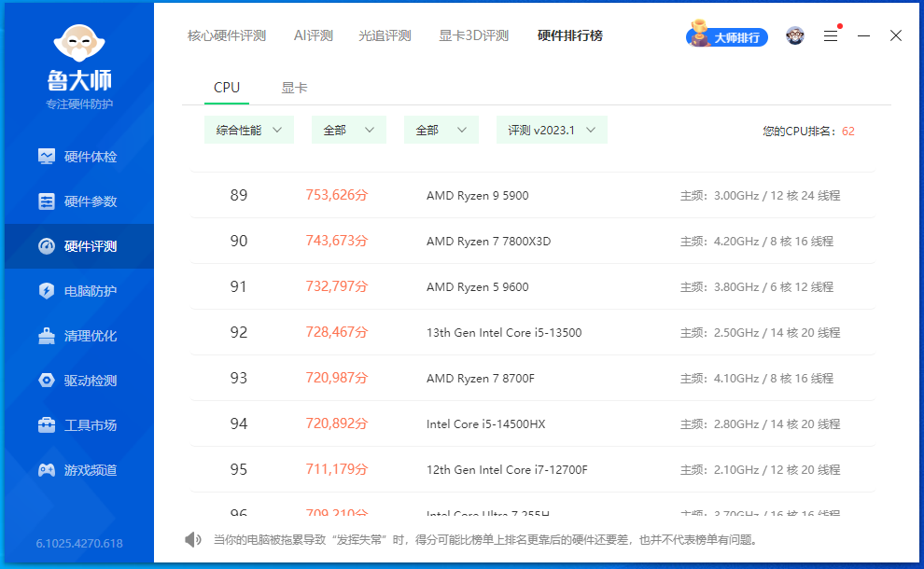The width and height of the screenshot is (924, 569).
Task: Select the Intel Core i7-12700F row
Action: (x=533, y=469)
